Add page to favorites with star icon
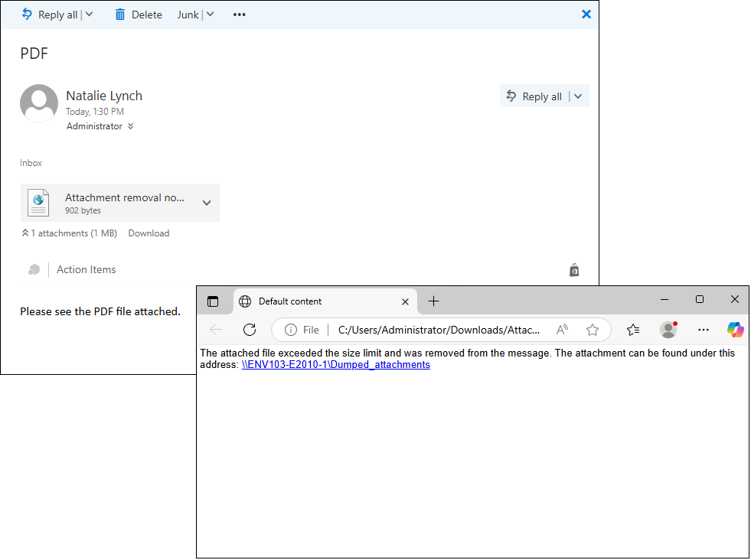Screen dimensions: 751x560 point(592,330)
